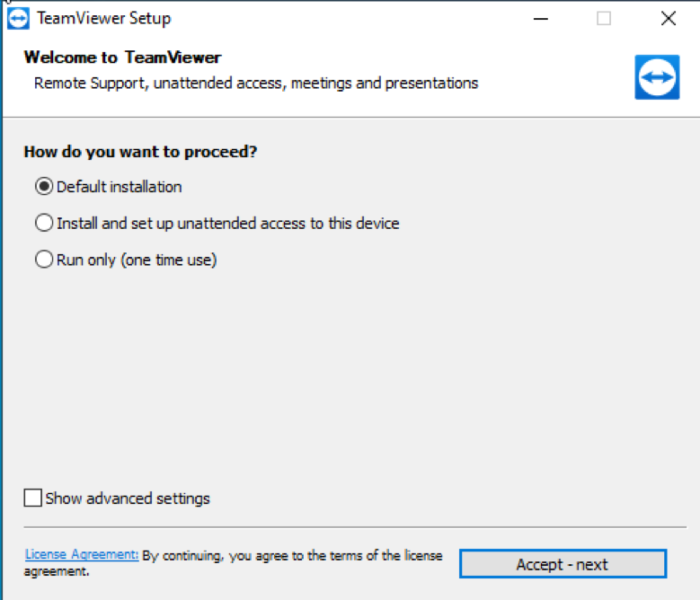Pick the Run only radio button circle
This screenshot has height=600, width=700.
(x=44, y=260)
